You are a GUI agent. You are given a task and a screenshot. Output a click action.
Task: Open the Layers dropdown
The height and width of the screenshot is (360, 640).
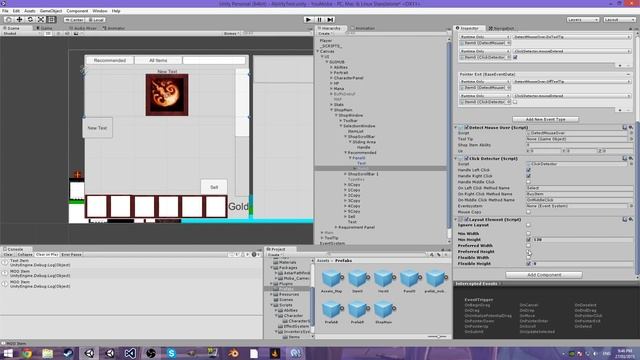(x=582, y=20)
